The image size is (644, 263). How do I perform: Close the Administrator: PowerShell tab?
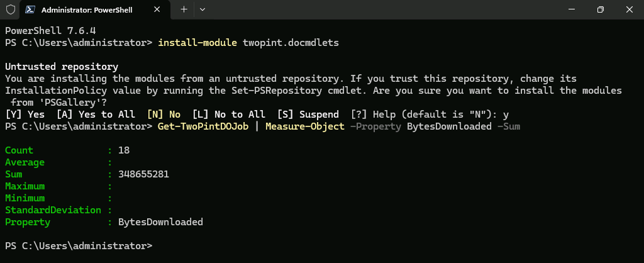[157, 9]
